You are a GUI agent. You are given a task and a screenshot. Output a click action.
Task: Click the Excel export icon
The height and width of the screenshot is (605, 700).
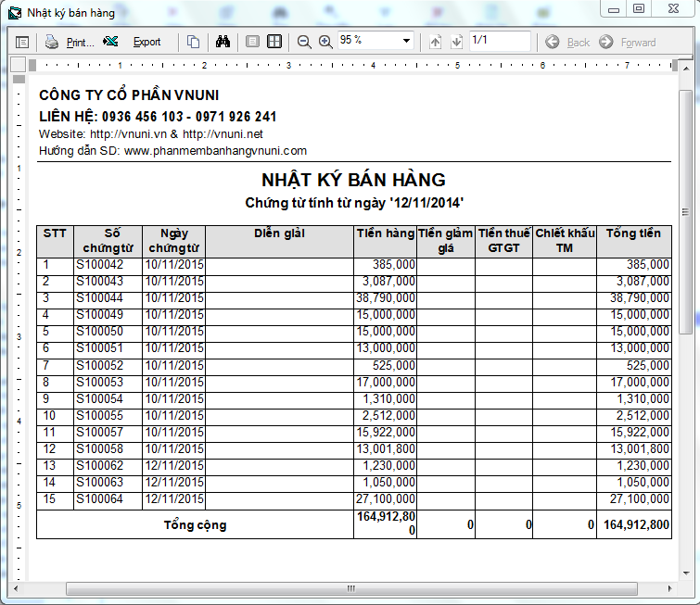tap(111, 42)
